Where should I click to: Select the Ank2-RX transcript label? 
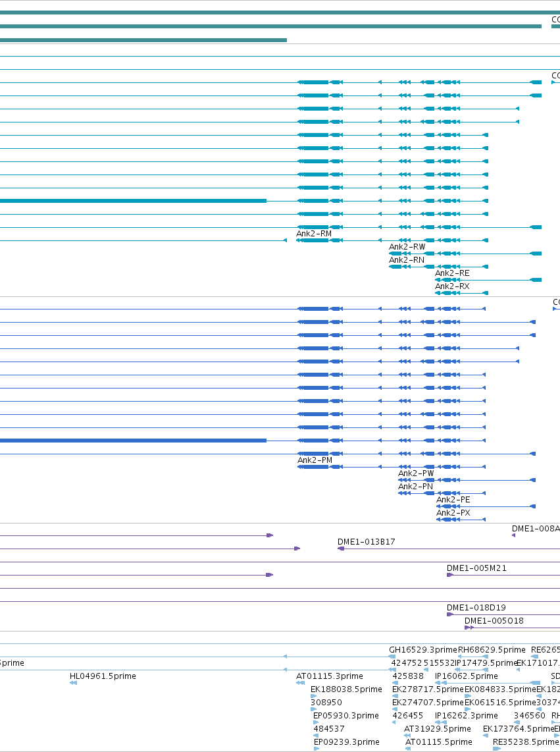tap(452, 286)
